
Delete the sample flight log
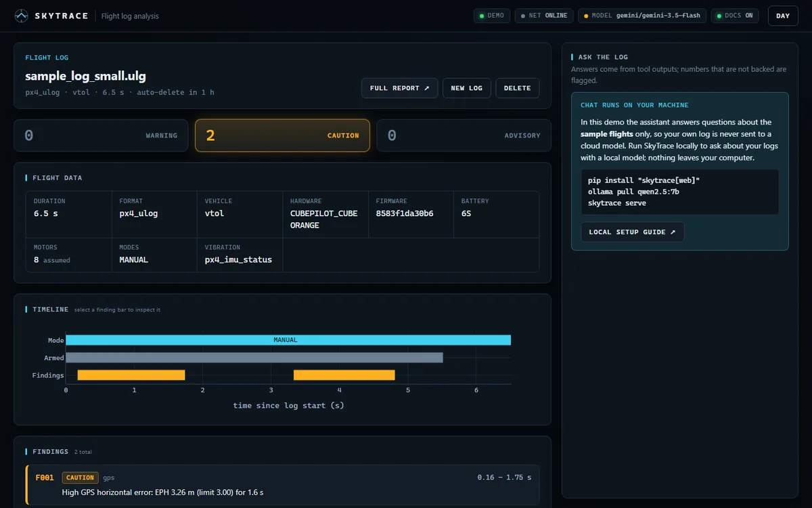[518, 88]
